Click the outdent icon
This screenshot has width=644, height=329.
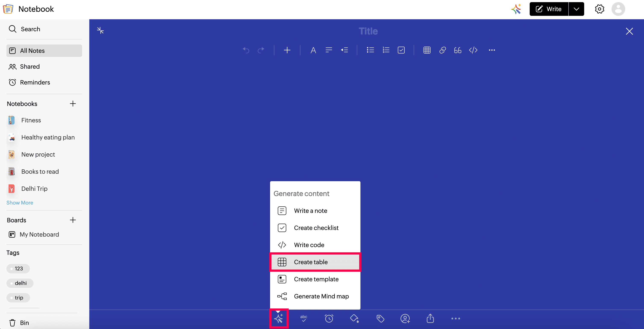(344, 50)
